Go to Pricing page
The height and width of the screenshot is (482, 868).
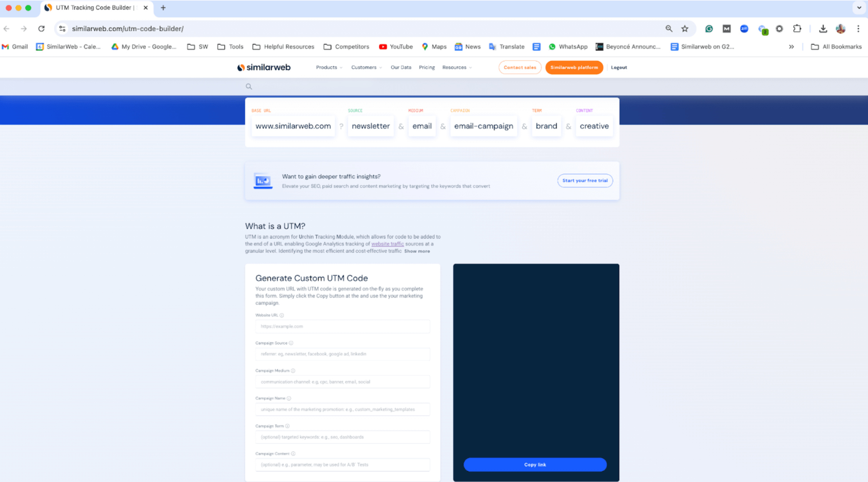click(427, 67)
